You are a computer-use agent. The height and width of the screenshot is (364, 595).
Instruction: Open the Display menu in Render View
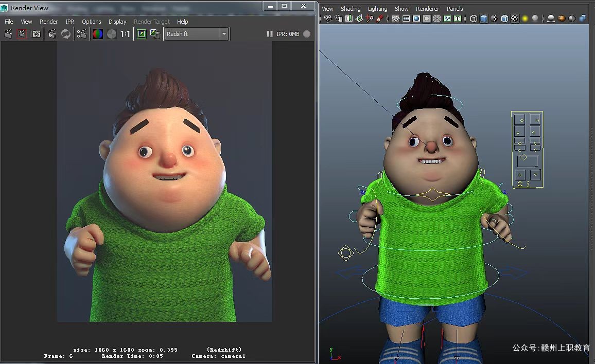click(x=117, y=22)
